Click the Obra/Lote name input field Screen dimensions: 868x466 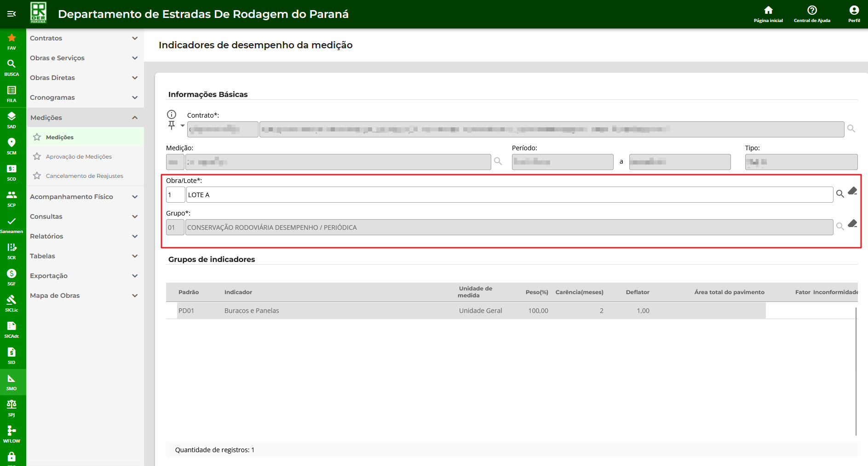click(509, 195)
